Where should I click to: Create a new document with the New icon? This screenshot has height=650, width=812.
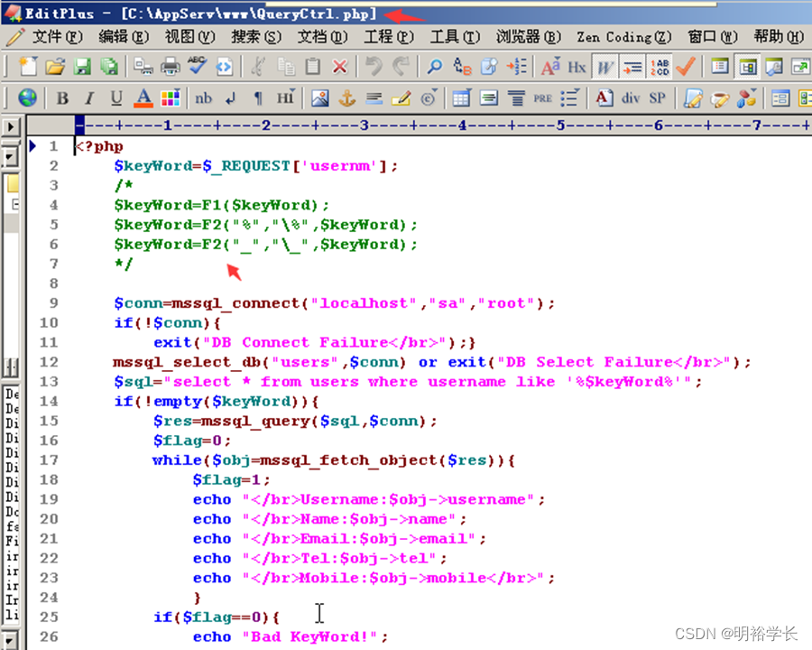pos(27,66)
